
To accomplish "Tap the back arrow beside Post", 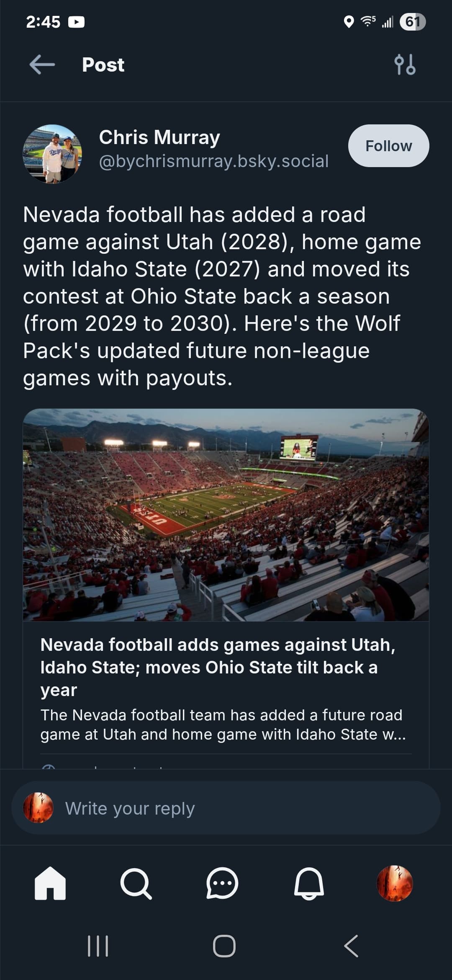I will (x=42, y=65).
